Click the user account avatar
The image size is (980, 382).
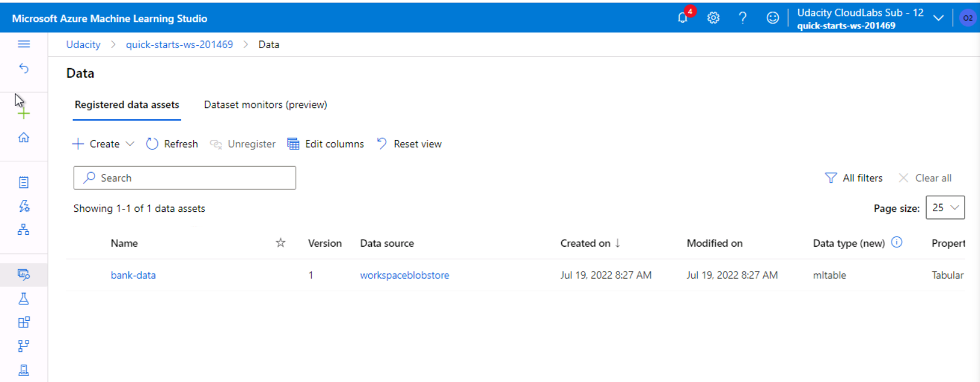[968, 18]
